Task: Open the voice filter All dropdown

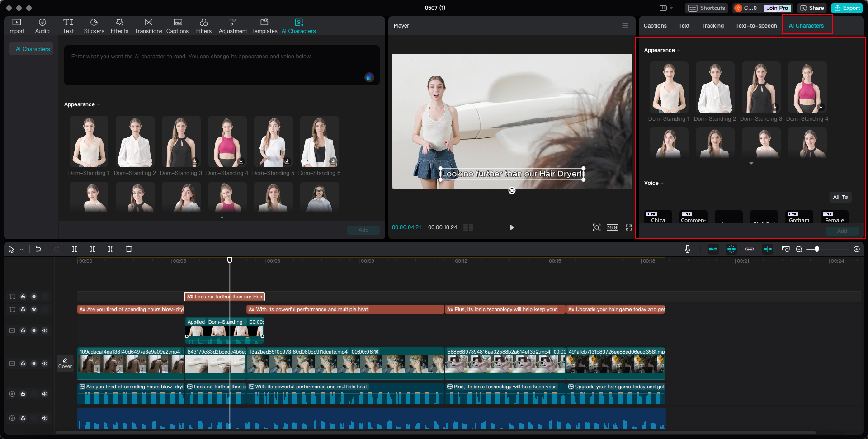Action: click(840, 197)
